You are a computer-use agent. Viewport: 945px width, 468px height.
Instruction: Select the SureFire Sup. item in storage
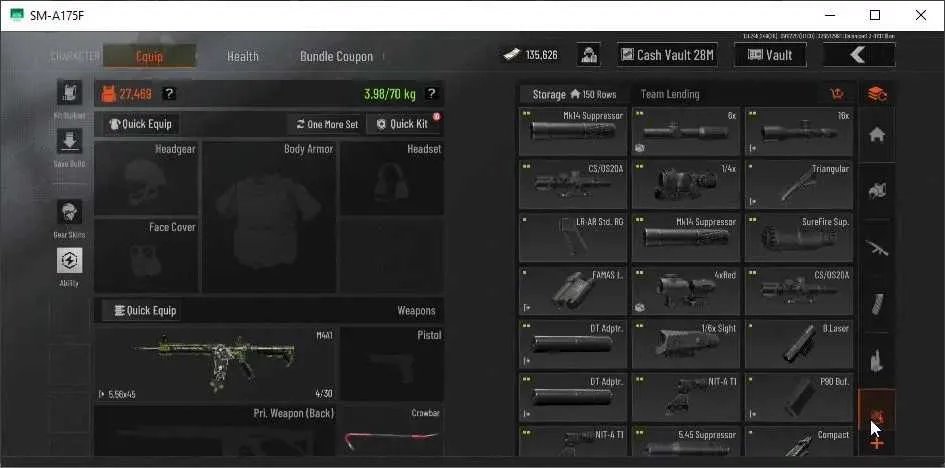pos(799,236)
